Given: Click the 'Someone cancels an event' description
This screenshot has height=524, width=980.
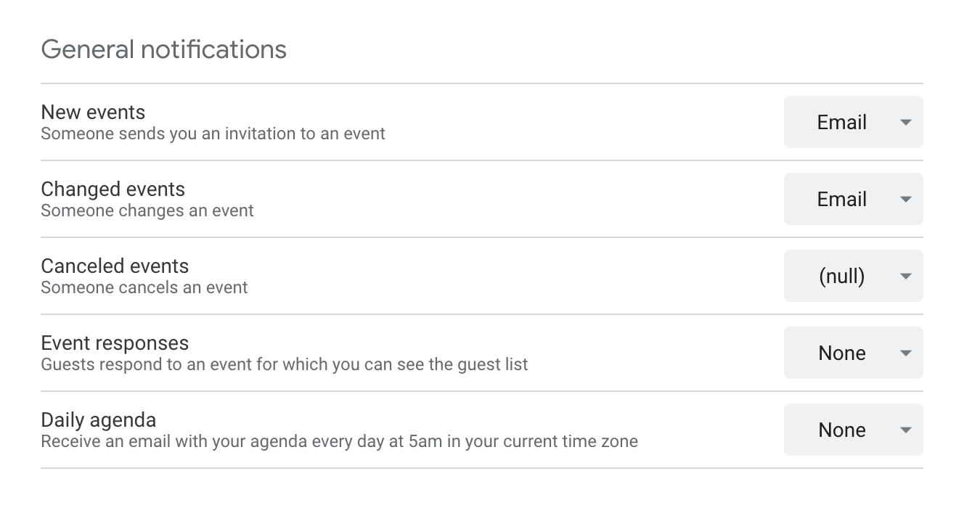Looking at the screenshot, I should point(144,288).
